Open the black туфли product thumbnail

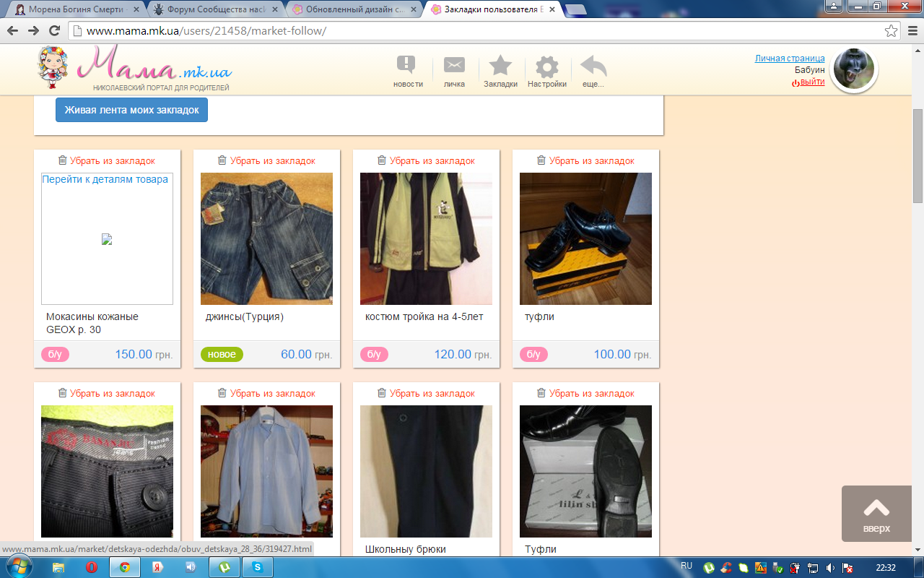pyautogui.click(x=585, y=238)
